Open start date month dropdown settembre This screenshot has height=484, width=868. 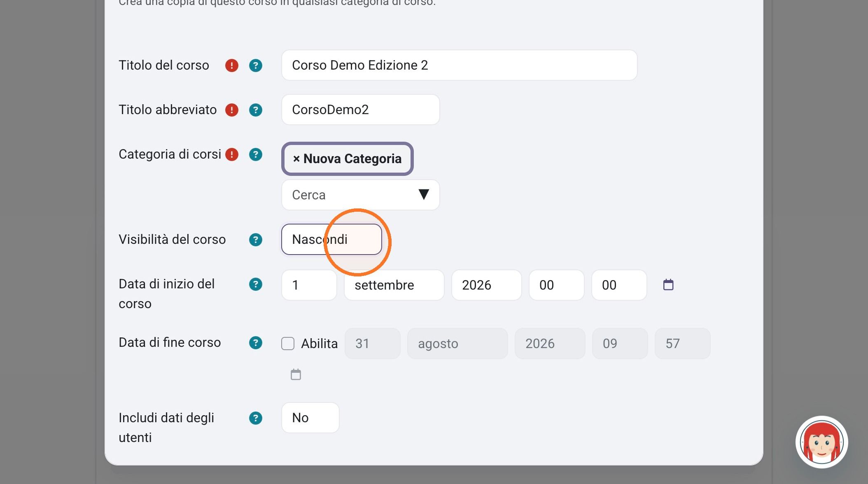click(394, 285)
